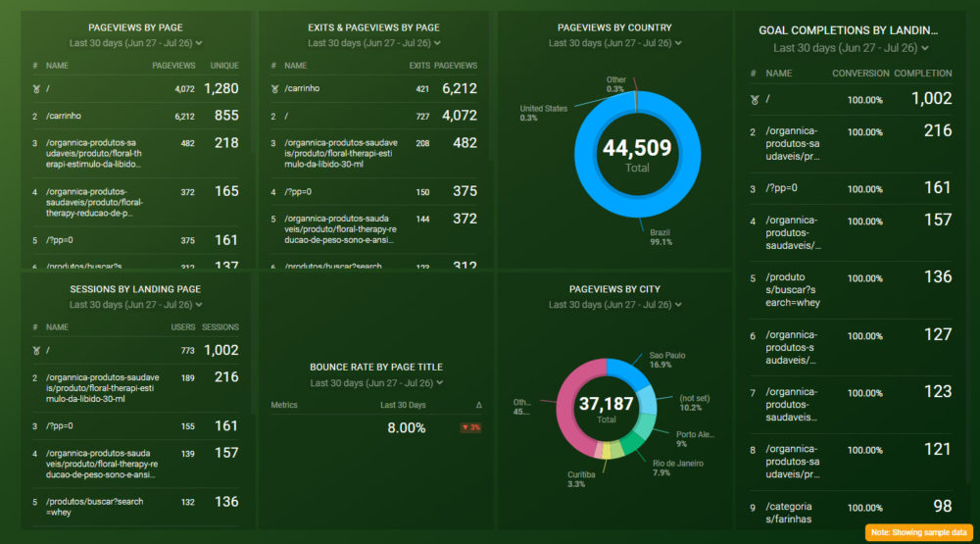Click the top-rank medal in Exits & Pageviews
Image resolution: width=980 pixels, height=544 pixels.
[x=274, y=89]
